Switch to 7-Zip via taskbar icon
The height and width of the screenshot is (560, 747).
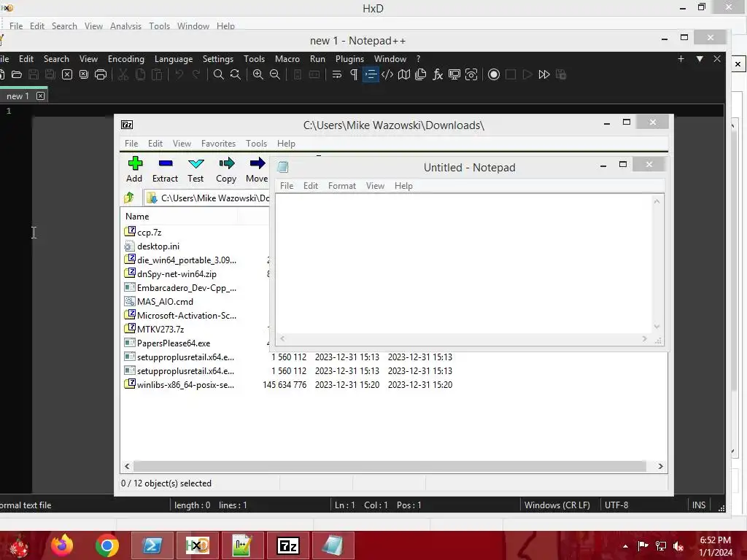pos(288,545)
